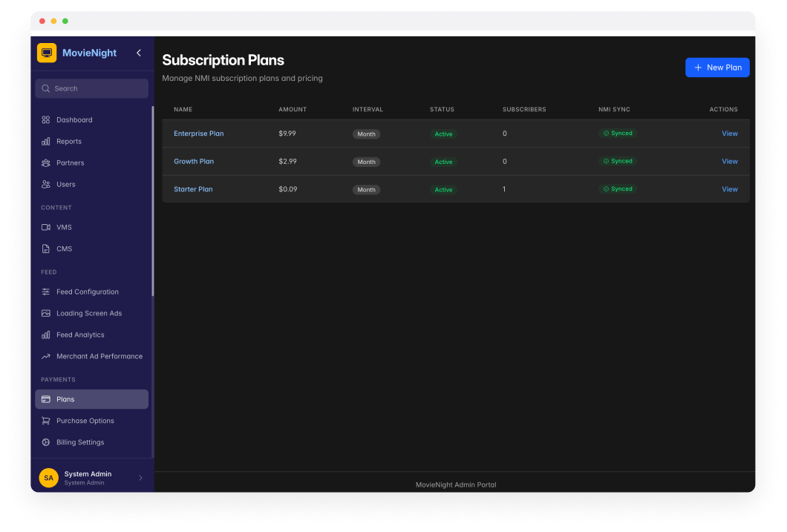787x532 pixels.
Task: Click the Users people icon
Action: pyautogui.click(x=46, y=185)
